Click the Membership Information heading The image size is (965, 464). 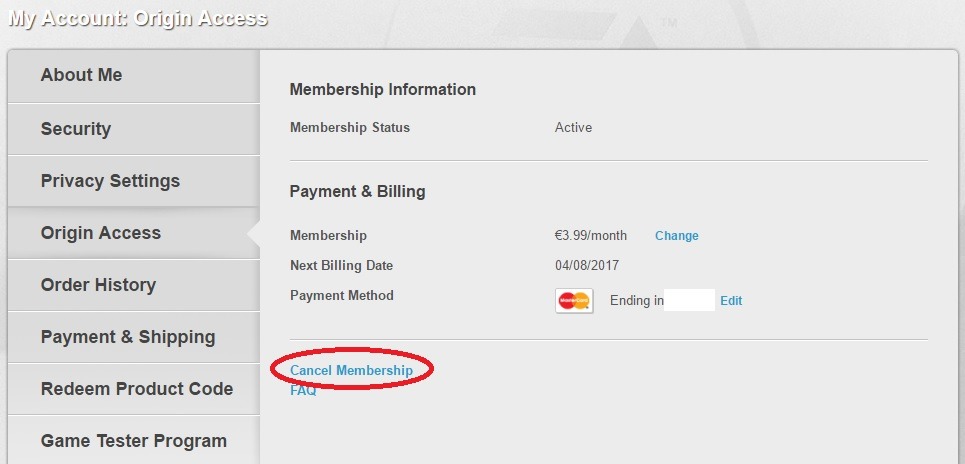pos(382,89)
